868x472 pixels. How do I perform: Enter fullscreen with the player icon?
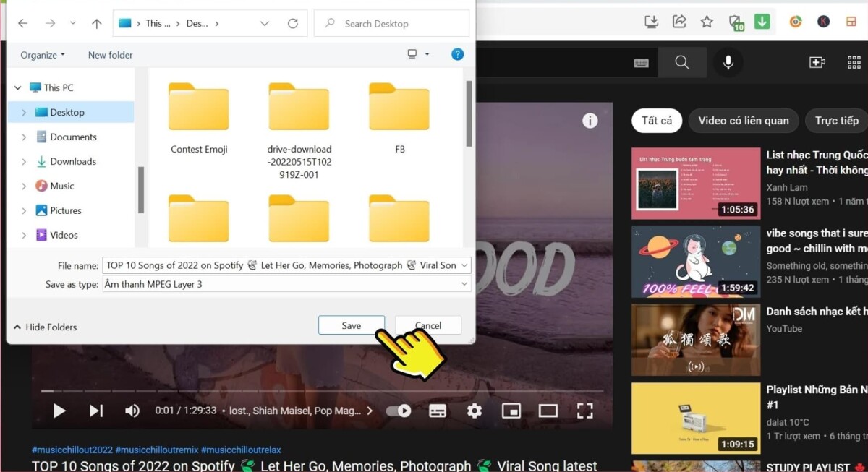[x=584, y=411]
